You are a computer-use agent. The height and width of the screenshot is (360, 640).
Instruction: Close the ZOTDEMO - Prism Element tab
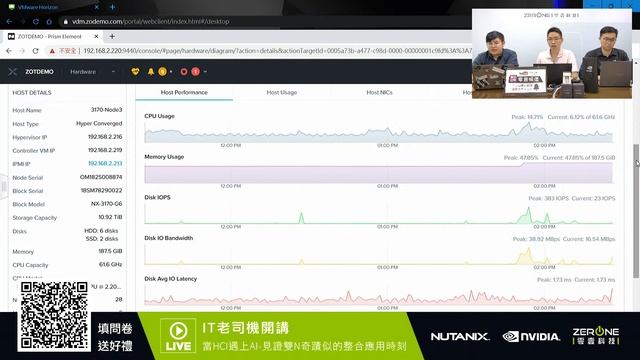point(96,36)
